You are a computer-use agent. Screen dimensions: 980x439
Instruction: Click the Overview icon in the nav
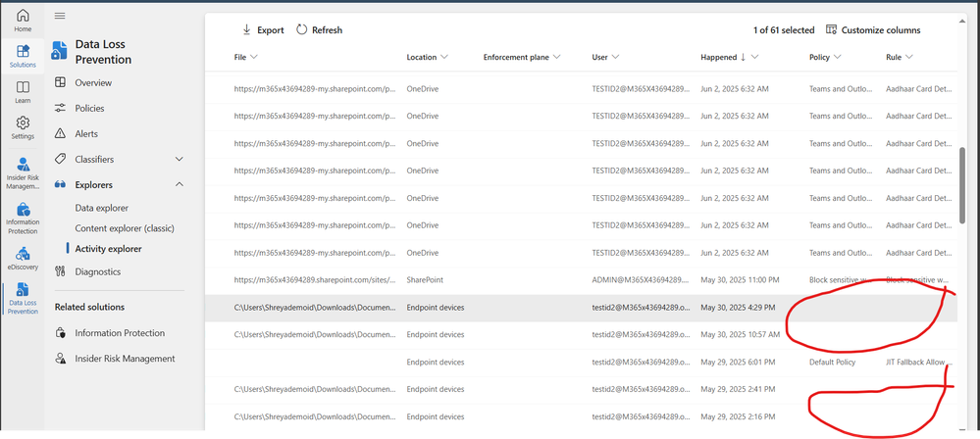[60, 82]
